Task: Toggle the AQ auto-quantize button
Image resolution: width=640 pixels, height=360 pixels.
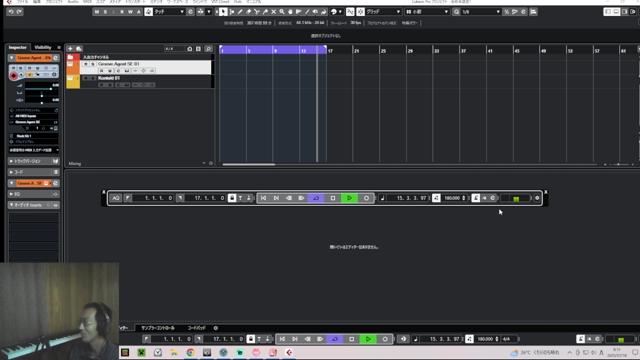Action: 116,198
